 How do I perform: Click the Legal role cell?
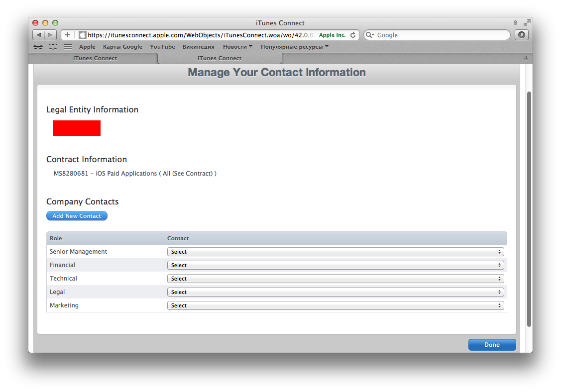coord(105,292)
